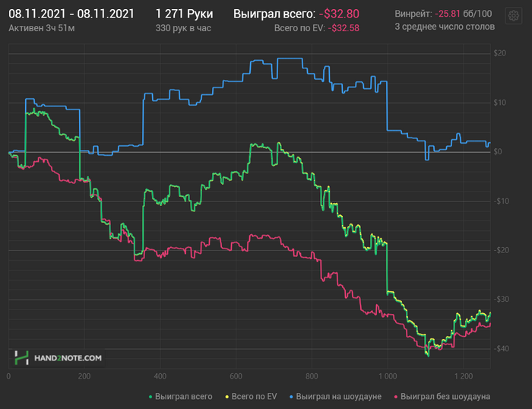Click the -$20 y-axis label
Image resolution: width=532 pixels, height=409 pixels.
pyautogui.click(x=502, y=250)
